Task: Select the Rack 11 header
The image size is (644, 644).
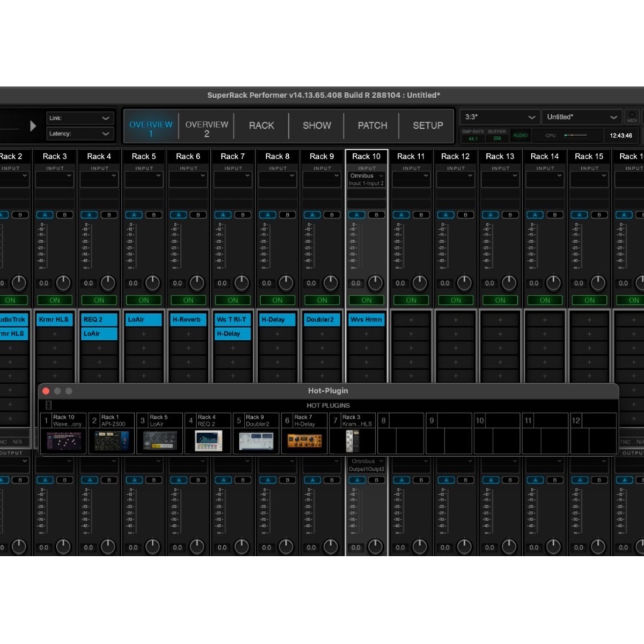Action: coord(411,156)
